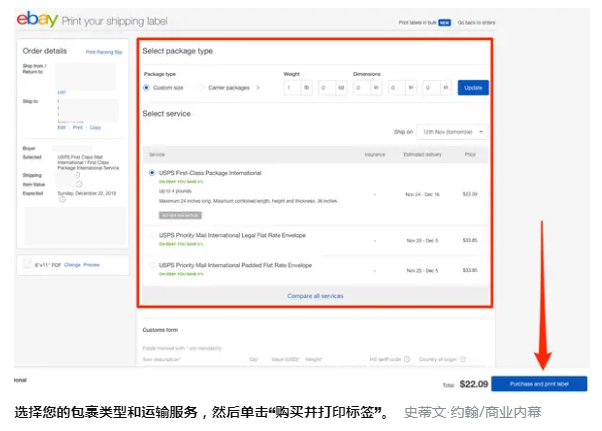
Task: Click the Price column header
Action: pyautogui.click(x=470, y=154)
